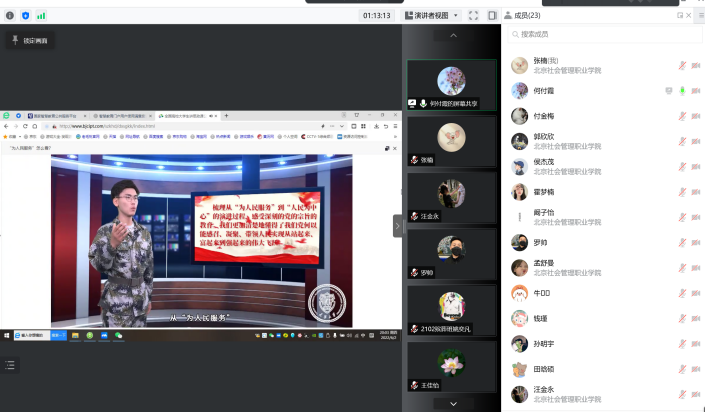Toggle microphone for 张楠(我) in member list
705x412 pixels.
[682, 66]
